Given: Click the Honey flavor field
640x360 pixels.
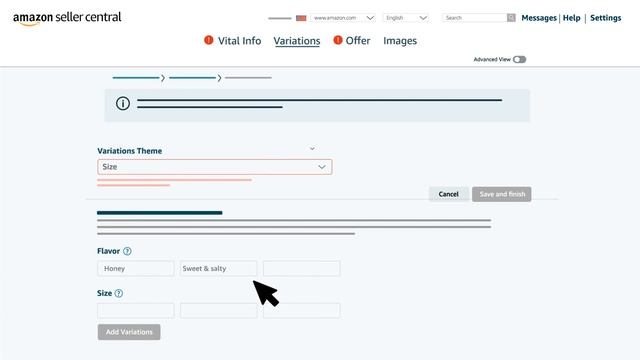Looking at the screenshot, I should (136, 269).
